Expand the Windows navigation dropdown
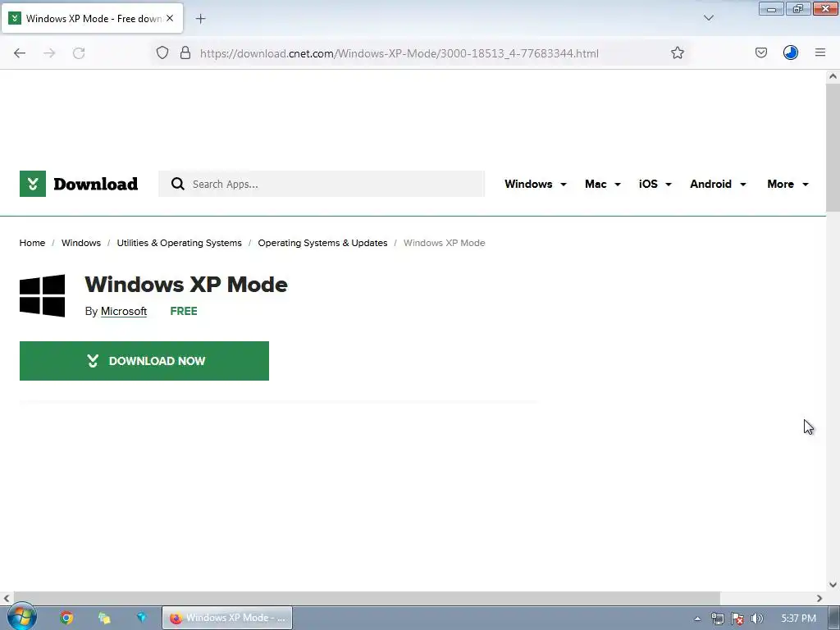This screenshot has height=630, width=840. click(x=535, y=184)
